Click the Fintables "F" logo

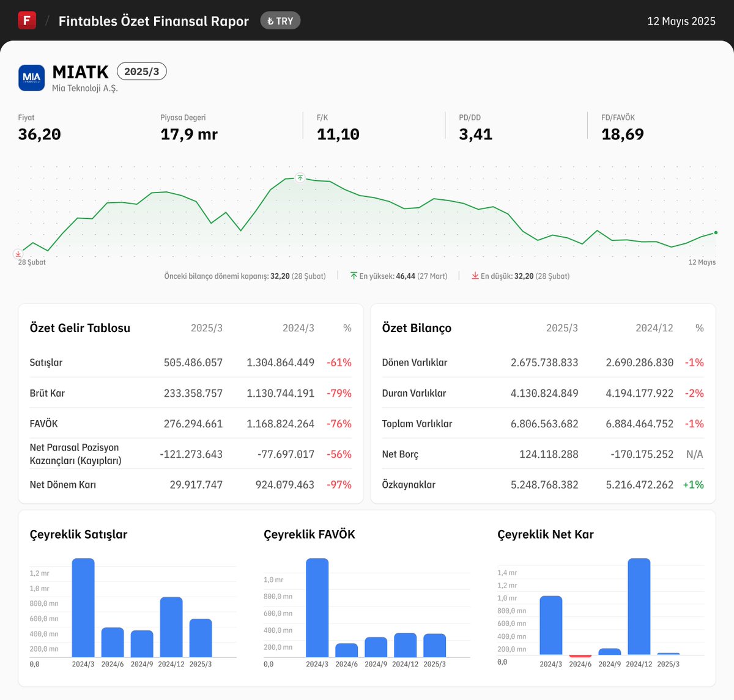[x=26, y=20]
